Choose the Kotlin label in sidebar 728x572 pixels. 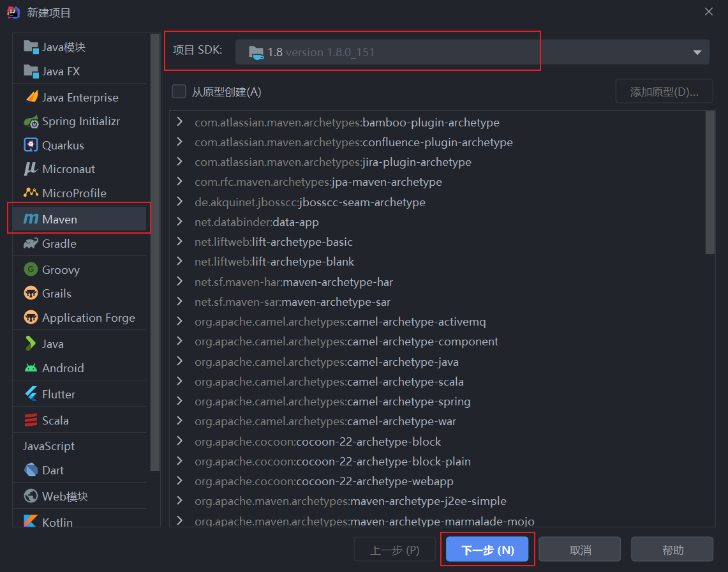click(57, 522)
